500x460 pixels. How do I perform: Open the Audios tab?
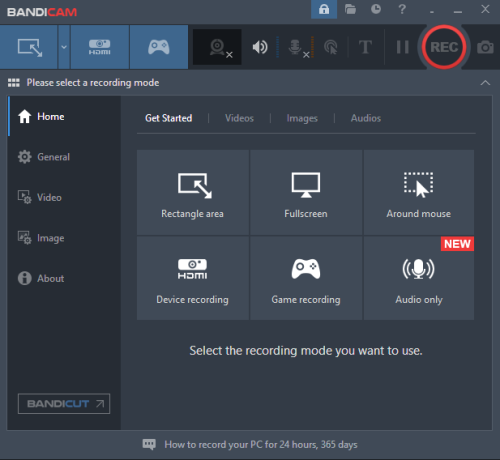366,118
